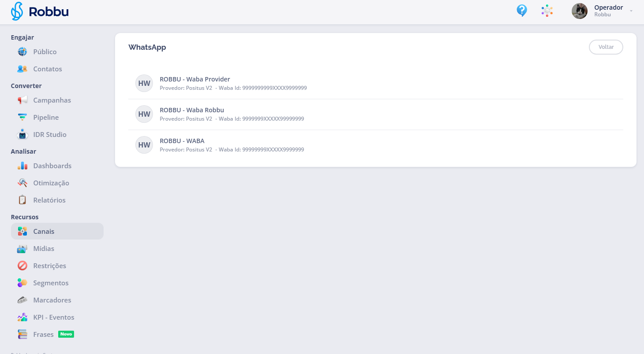This screenshot has height=354, width=644.
Task: Open Contatos people icon
Action: point(22,69)
